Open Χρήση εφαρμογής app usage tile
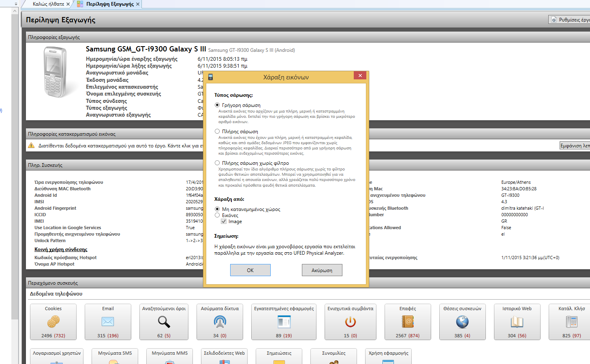Viewport: 590px width, 364px height. coord(388,356)
